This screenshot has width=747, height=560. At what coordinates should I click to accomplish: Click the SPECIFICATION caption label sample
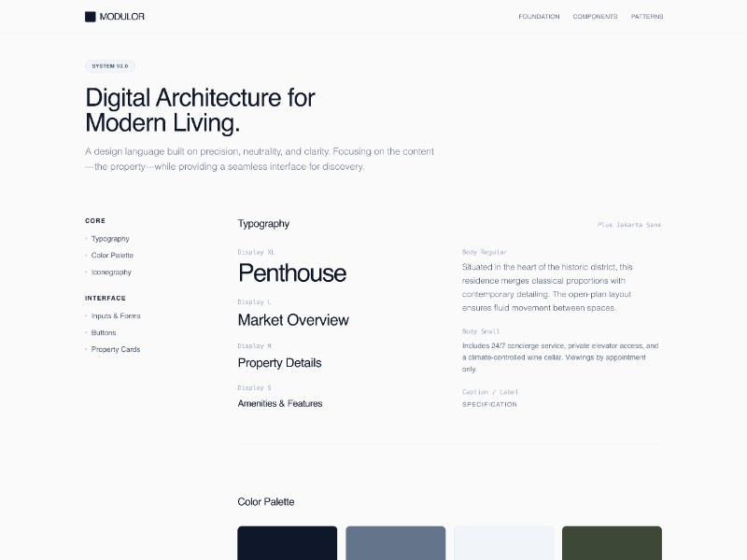(x=489, y=405)
